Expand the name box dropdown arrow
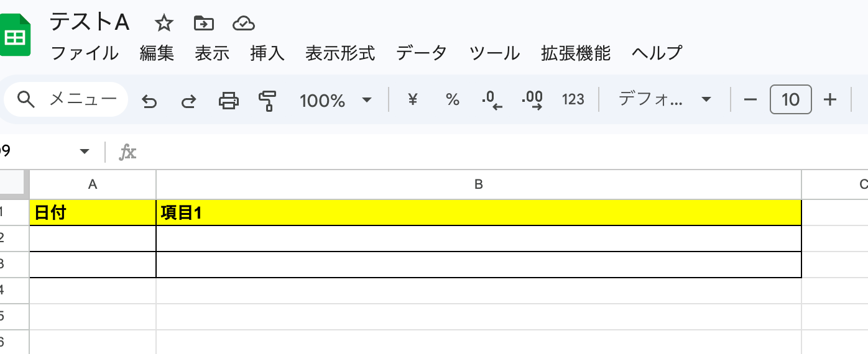 click(85, 152)
